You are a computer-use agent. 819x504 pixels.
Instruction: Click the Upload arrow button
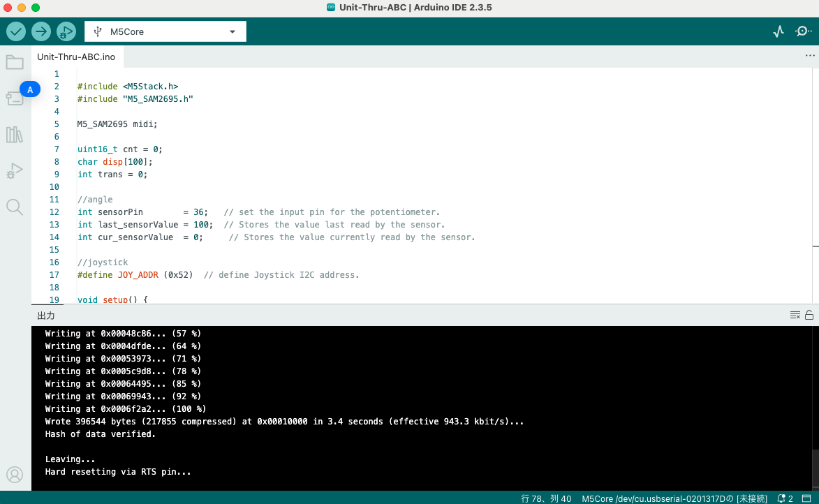pyautogui.click(x=41, y=31)
